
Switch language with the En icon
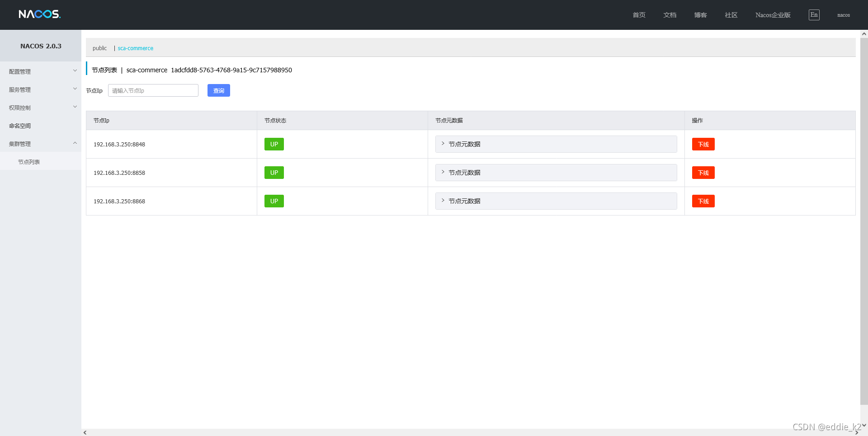(x=814, y=15)
